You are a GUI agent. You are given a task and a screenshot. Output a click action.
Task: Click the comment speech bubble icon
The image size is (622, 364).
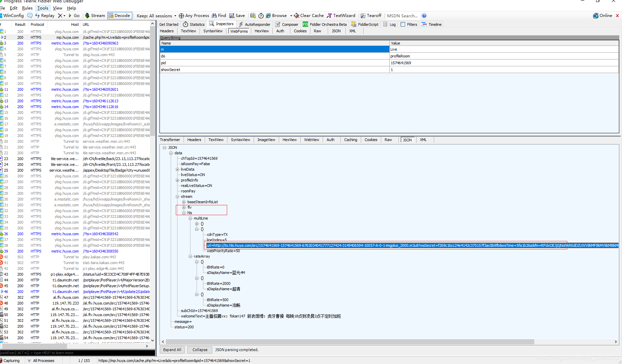[30, 16]
